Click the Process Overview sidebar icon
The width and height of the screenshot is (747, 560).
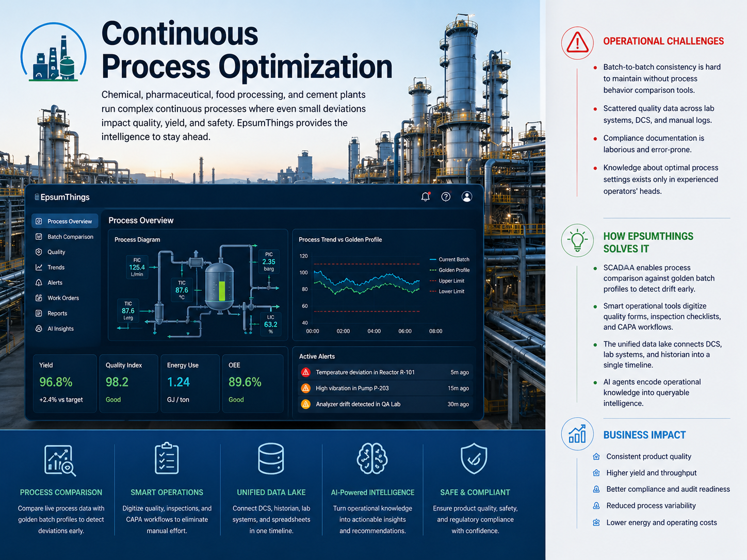[39, 221]
